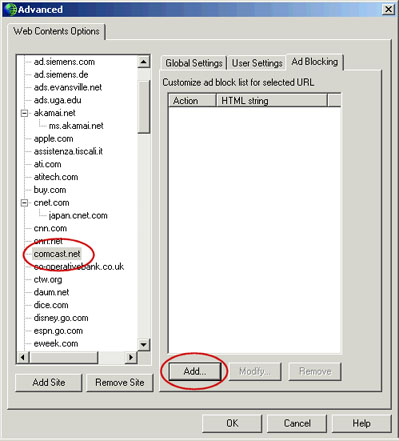Select dice.com in the site tree
The width and height of the screenshot is (399, 441).
point(51,305)
